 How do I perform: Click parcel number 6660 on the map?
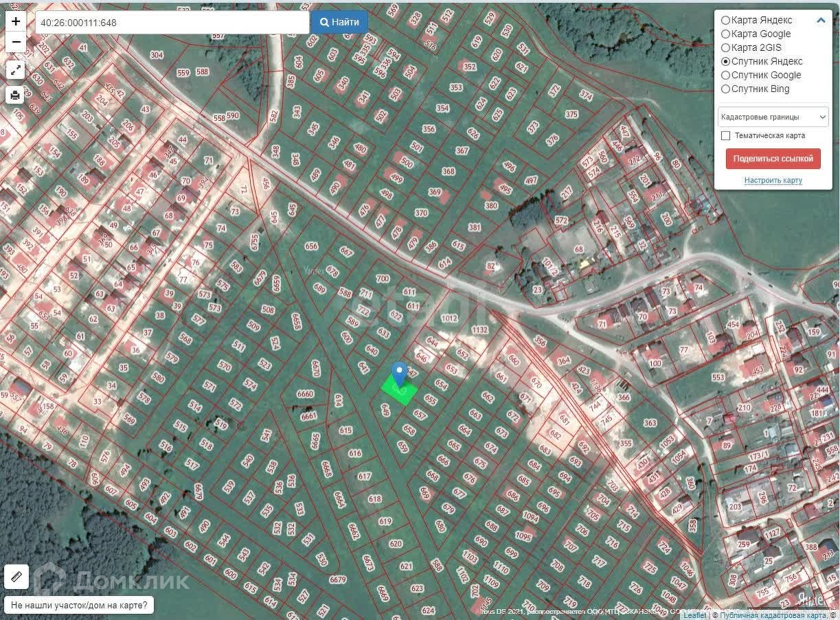point(305,394)
